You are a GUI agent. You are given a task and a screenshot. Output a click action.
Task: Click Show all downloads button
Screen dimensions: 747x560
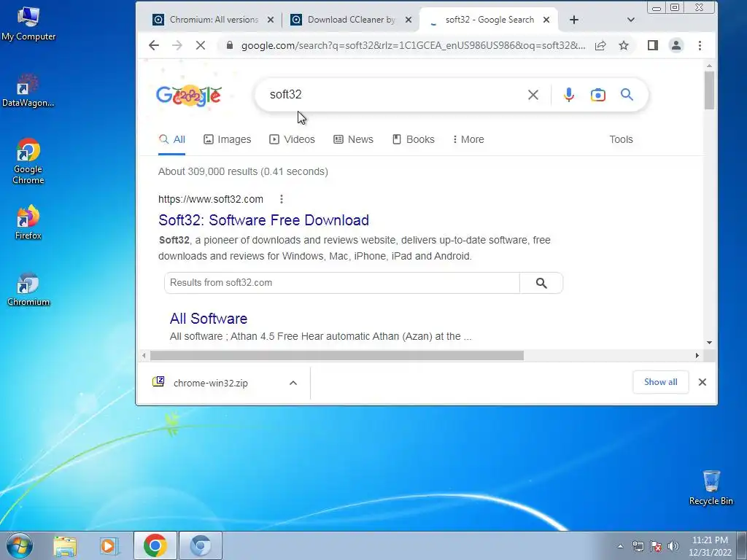pyautogui.click(x=660, y=382)
